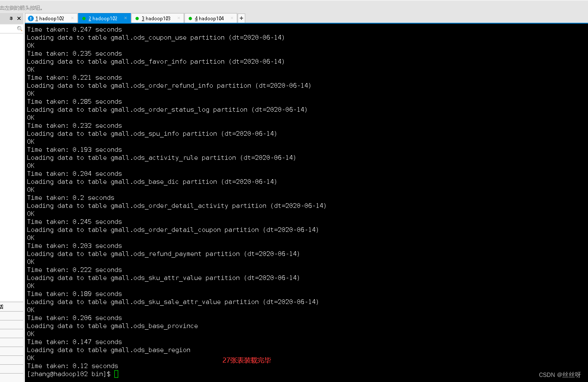Select the active 2 hadoop102 tab
Image resolution: width=588 pixels, height=382 pixels.
coord(105,18)
